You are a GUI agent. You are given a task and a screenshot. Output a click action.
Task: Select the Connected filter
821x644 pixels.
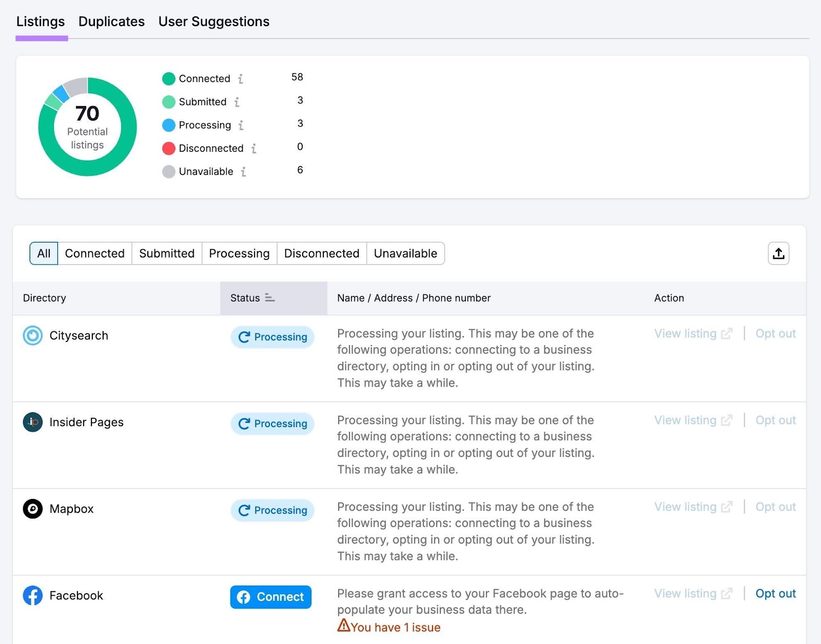94,253
